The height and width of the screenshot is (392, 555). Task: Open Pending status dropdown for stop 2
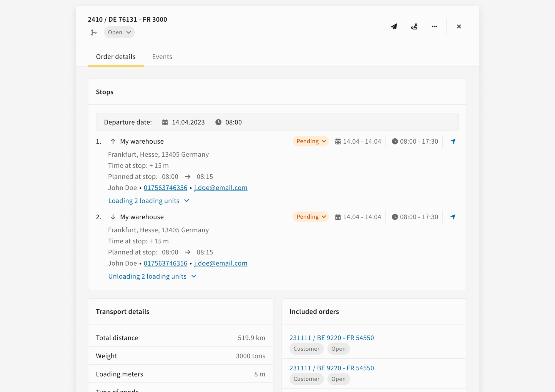click(x=311, y=217)
